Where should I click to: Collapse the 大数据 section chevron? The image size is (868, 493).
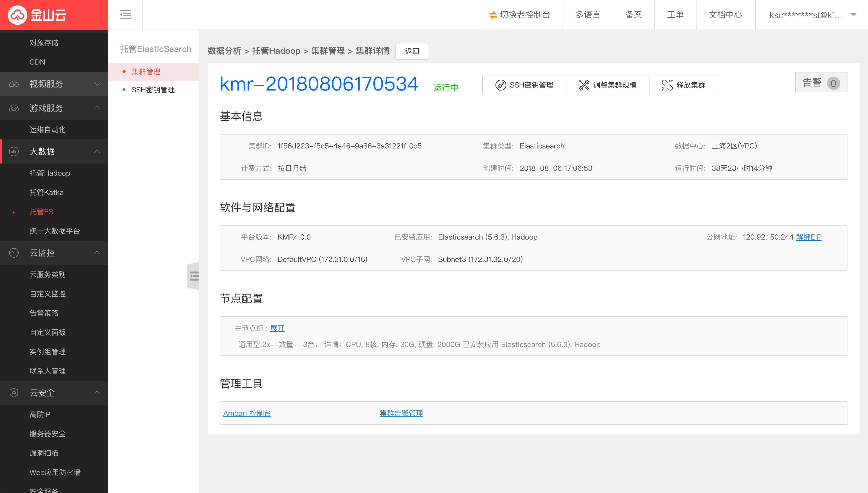(97, 151)
